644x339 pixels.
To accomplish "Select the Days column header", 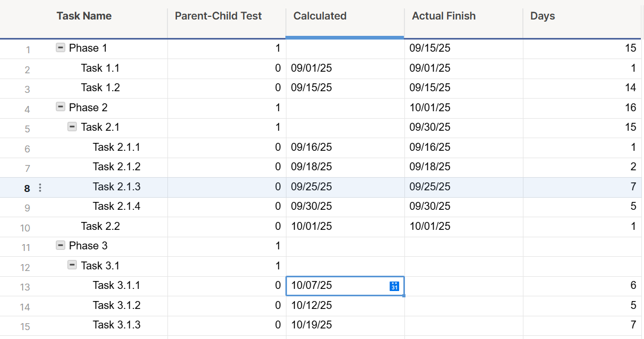I will pyautogui.click(x=542, y=16).
